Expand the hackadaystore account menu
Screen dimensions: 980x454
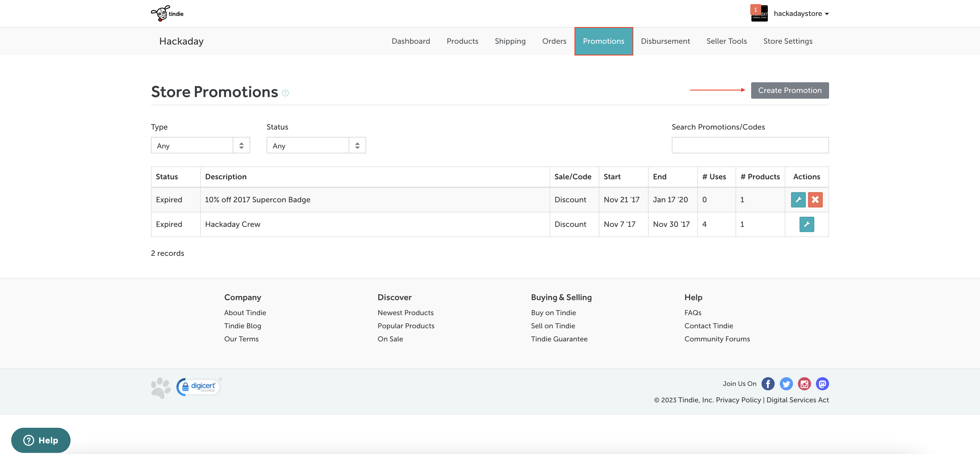click(801, 14)
